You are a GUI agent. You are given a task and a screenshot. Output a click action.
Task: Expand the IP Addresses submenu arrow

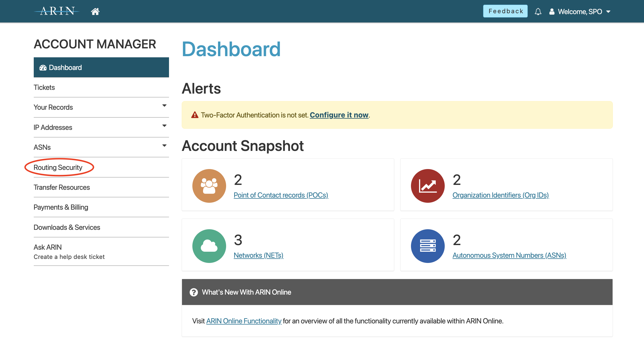click(x=164, y=126)
